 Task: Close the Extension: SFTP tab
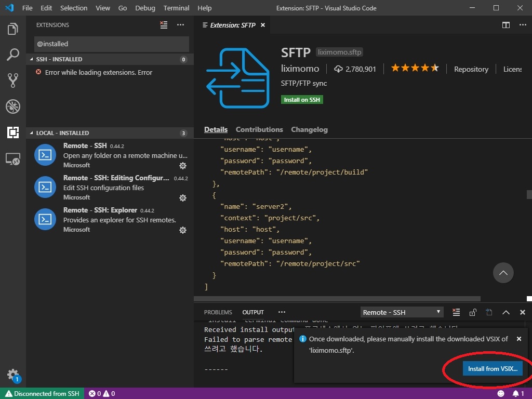pyautogui.click(x=262, y=25)
